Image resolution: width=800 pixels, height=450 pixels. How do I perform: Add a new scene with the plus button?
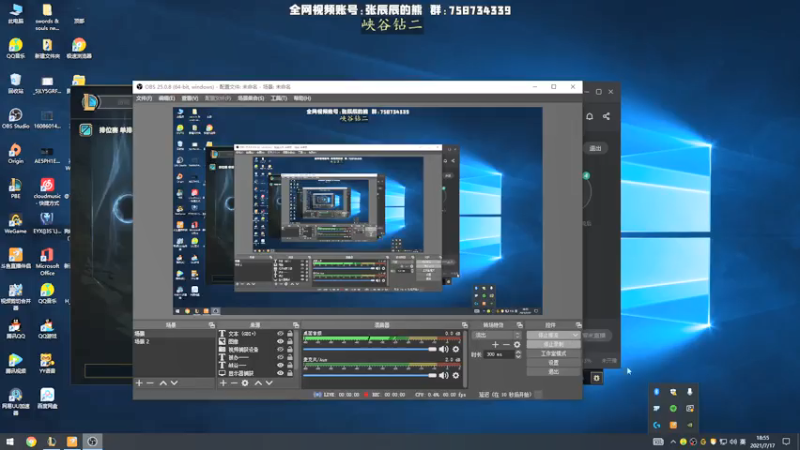pyautogui.click(x=139, y=383)
